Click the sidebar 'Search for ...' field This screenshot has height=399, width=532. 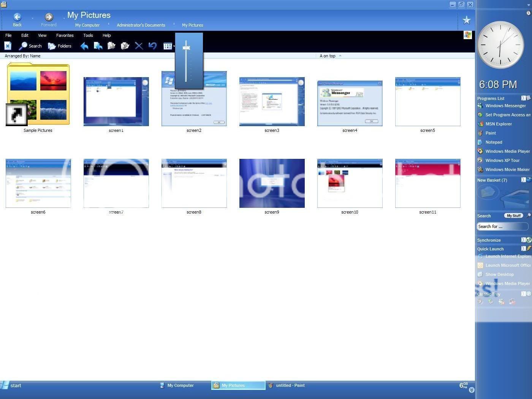pos(502,226)
